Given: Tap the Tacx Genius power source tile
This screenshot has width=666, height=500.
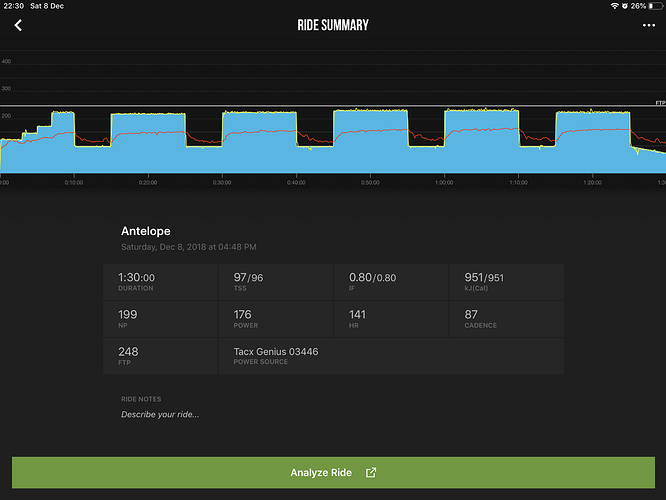Looking at the screenshot, I should [391, 356].
